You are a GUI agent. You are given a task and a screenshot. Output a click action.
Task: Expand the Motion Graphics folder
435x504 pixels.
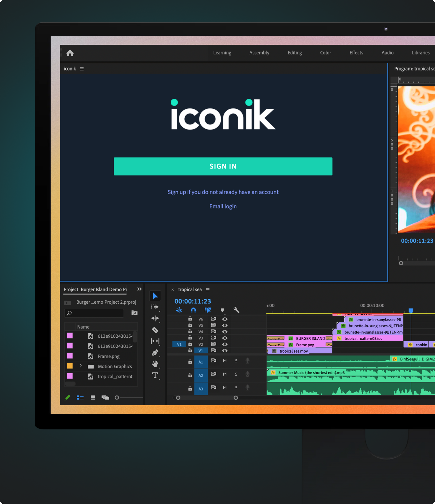81,366
